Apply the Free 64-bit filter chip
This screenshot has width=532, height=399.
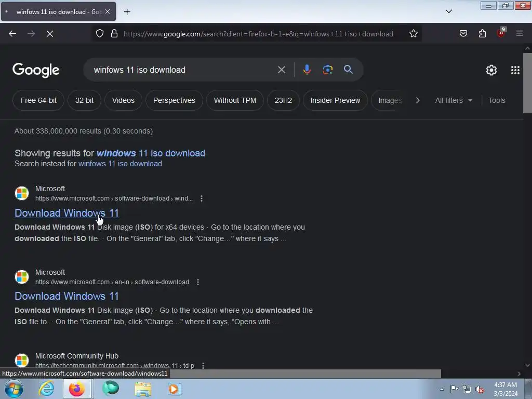(38, 100)
